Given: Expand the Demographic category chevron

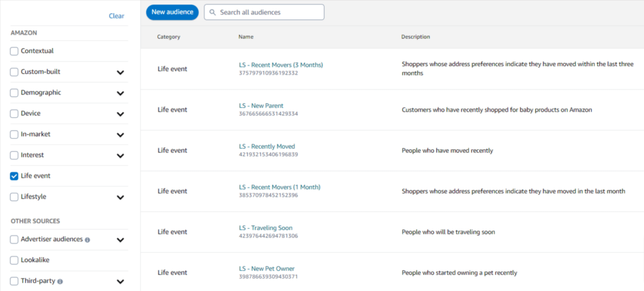Looking at the screenshot, I should coord(120,93).
